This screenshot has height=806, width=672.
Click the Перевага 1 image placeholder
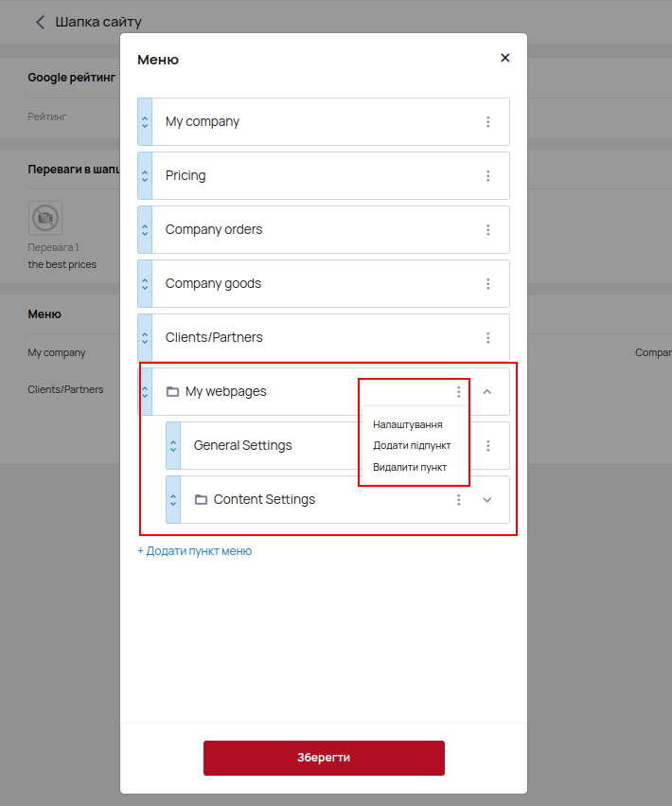pos(45,218)
